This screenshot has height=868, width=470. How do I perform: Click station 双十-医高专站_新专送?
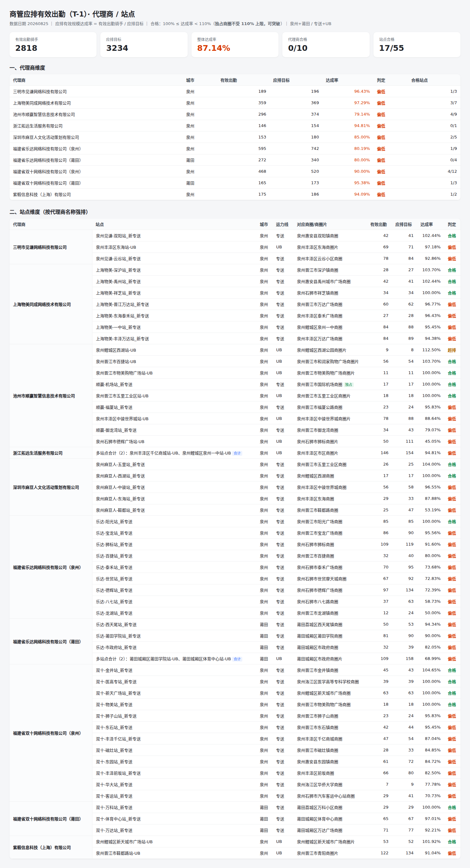tap(116, 682)
